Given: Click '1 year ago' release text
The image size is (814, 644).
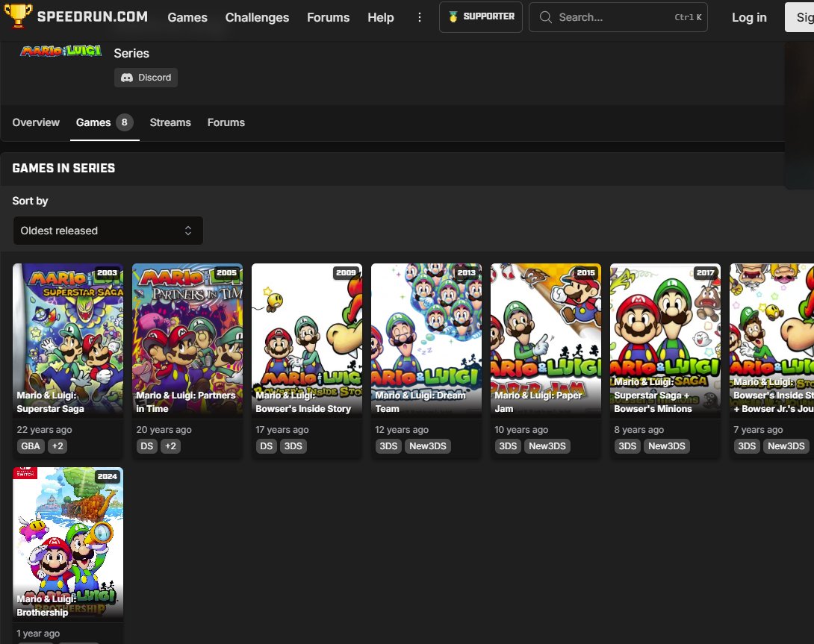Looking at the screenshot, I should tap(38, 633).
